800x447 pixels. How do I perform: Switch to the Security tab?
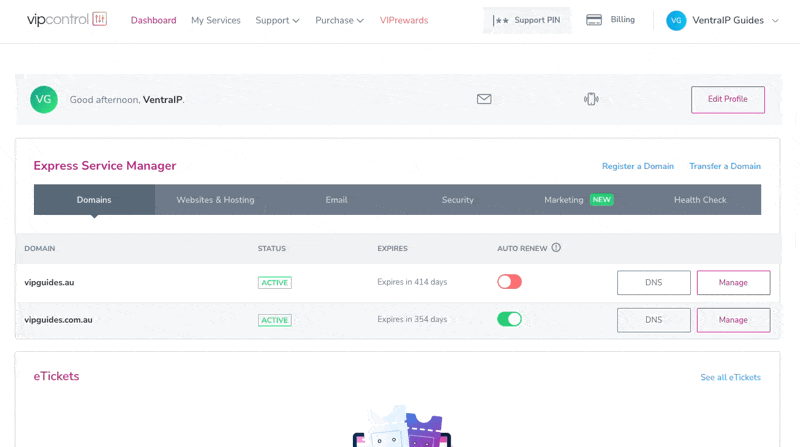coord(458,200)
